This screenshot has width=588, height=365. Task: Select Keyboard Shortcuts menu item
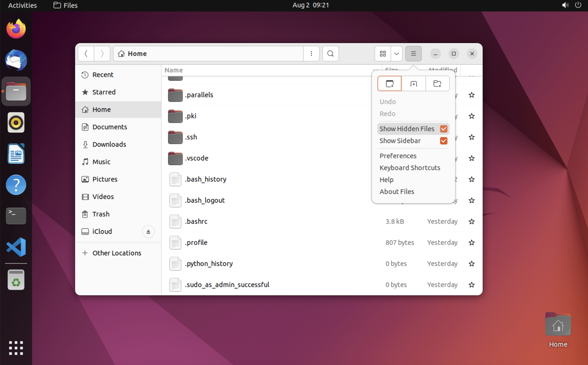pyautogui.click(x=409, y=167)
